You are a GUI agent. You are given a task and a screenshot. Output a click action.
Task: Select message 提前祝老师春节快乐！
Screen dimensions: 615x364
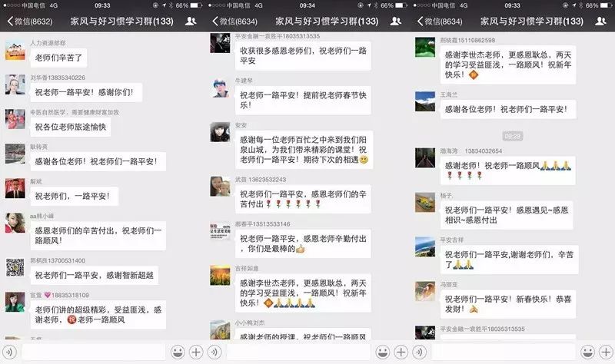[x=303, y=101]
